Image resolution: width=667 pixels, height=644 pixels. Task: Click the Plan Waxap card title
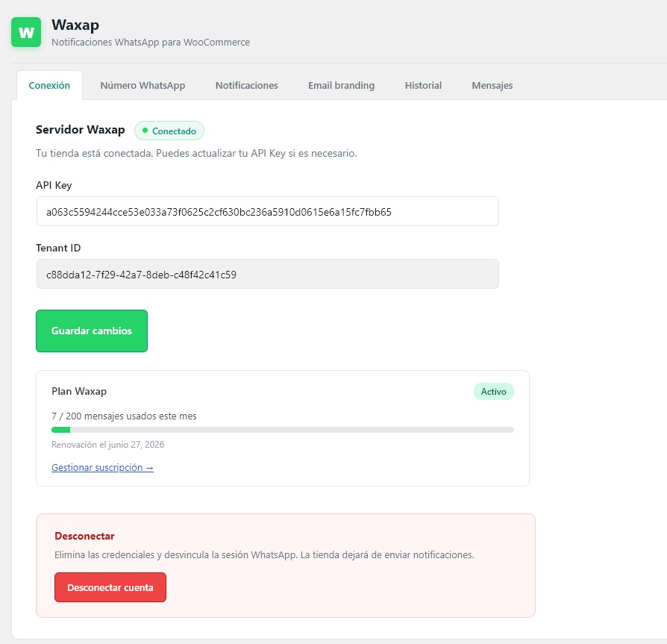coord(79,391)
